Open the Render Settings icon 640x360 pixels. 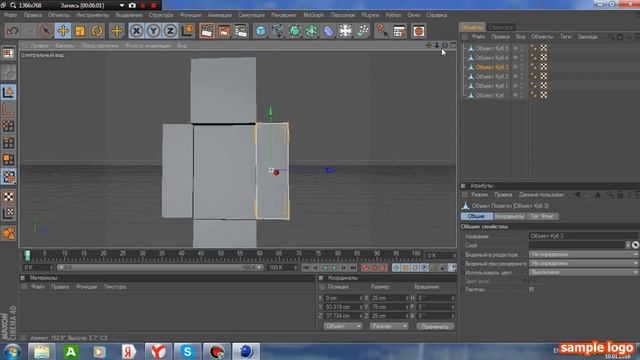point(241,31)
